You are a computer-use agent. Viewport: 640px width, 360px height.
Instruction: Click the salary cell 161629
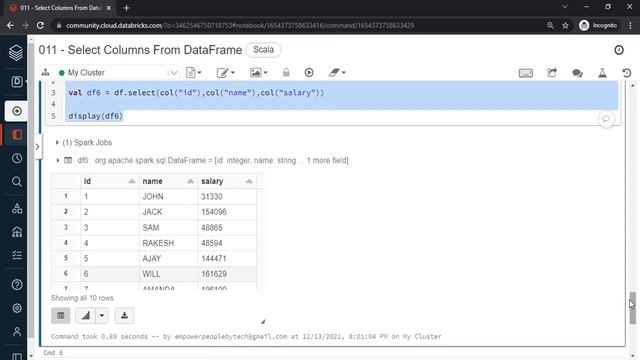227,274
